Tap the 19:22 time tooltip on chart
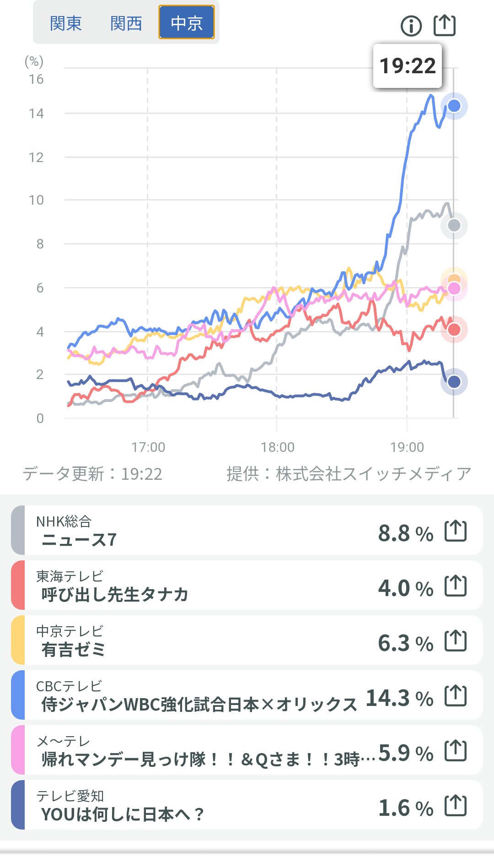 click(408, 66)
